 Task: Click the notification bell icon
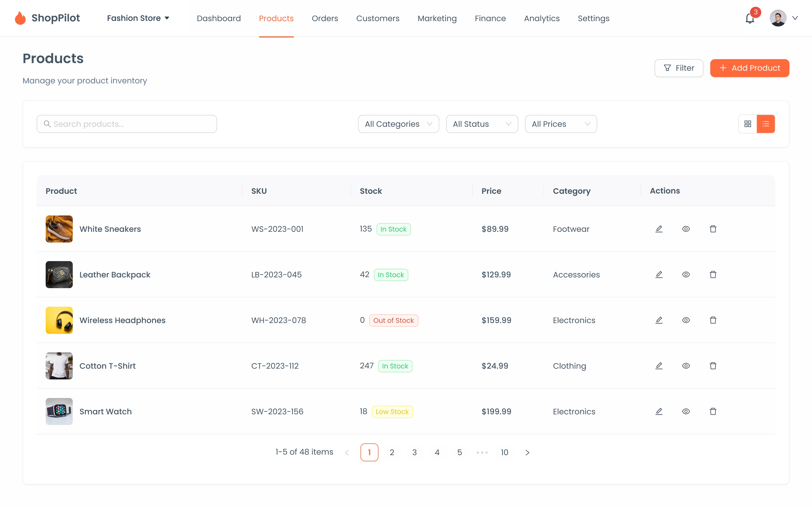click(750, 18)
